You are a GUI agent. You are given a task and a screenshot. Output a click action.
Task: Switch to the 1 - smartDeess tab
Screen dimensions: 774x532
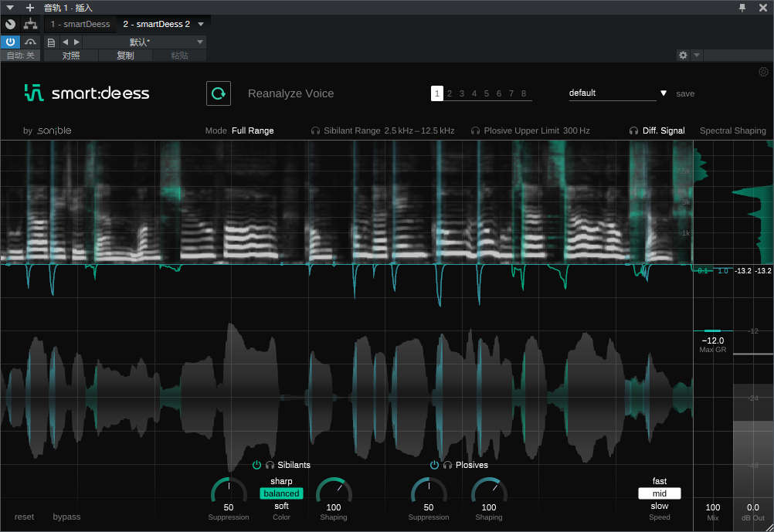pyautogui.click(x=80, y=24)
